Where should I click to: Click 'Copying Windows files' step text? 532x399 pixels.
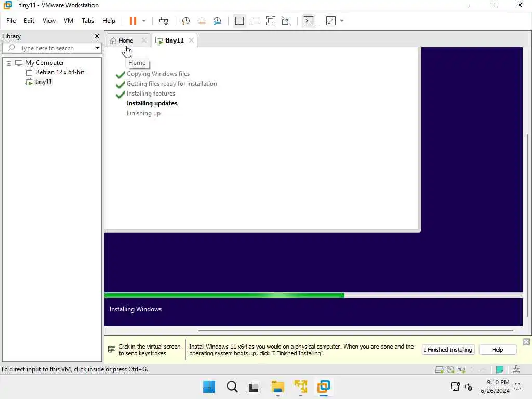tap(158, 74)
